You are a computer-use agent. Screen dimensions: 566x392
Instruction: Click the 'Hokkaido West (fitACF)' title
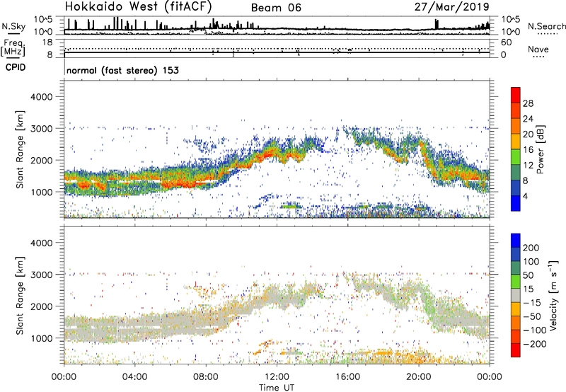pos(138,6)
